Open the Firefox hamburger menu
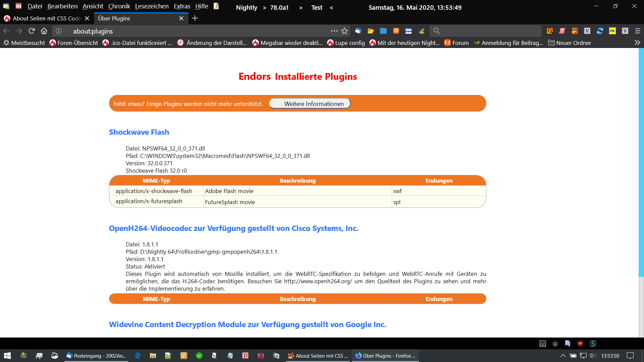The height and width of the screenshot is (362, 644). coord(638,31)
